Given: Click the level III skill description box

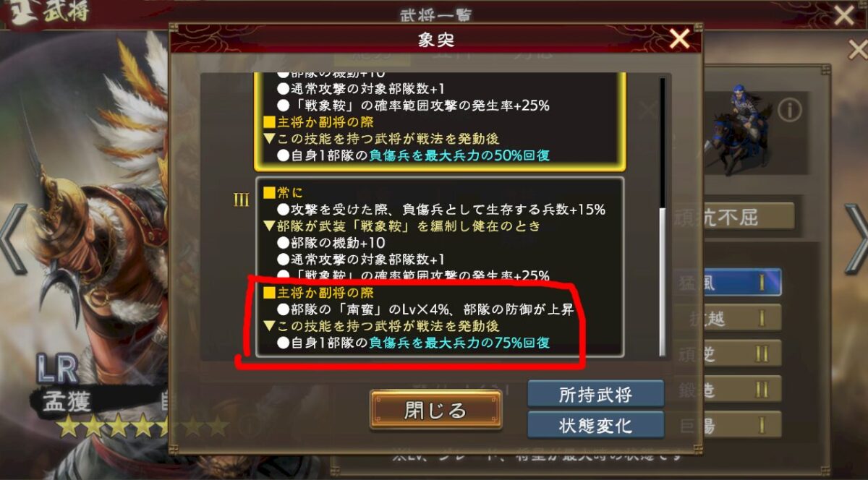Looking at the screenshot, I should 440,267.
